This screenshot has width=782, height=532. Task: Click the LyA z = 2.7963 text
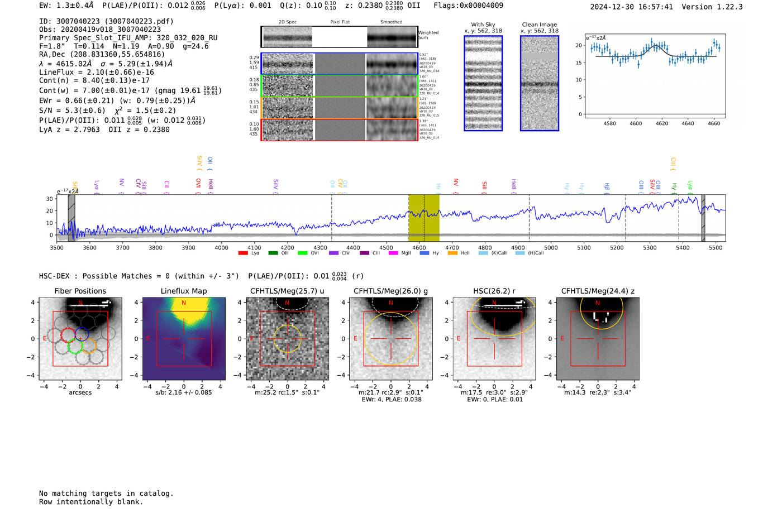point(69,130)
